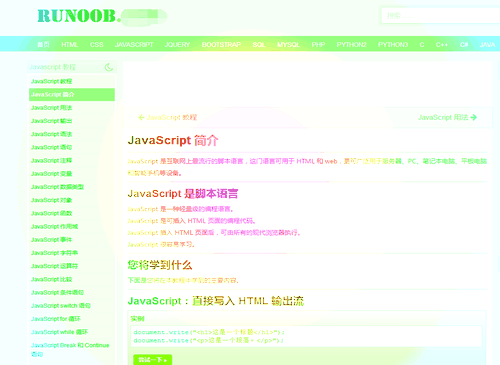Screen dimensions: 500x365
Task: Open the C# nav item
Action: point(464,45)
